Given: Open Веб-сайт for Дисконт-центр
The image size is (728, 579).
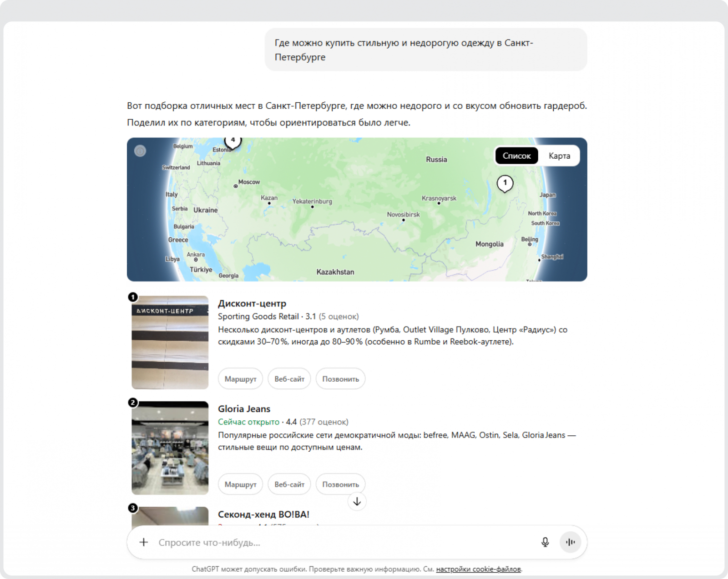Looking at the screenshot, I should (x=289, y=379).
